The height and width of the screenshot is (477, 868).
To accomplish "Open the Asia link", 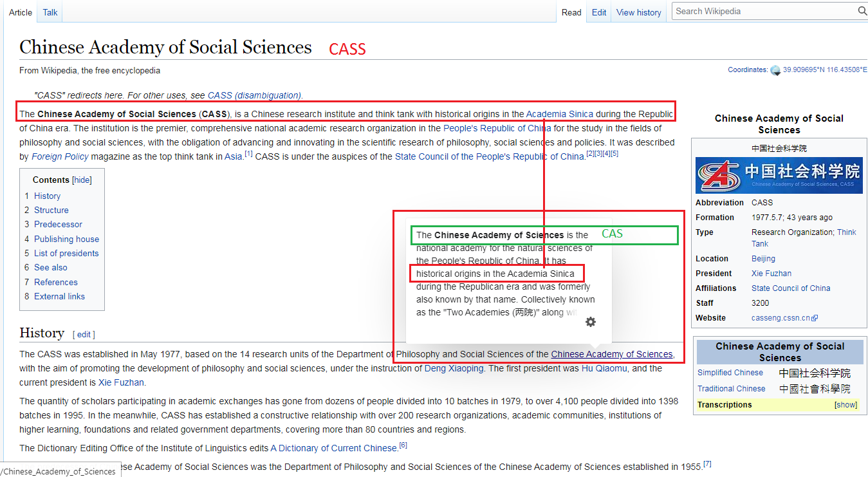I will [x=233, y=156].
